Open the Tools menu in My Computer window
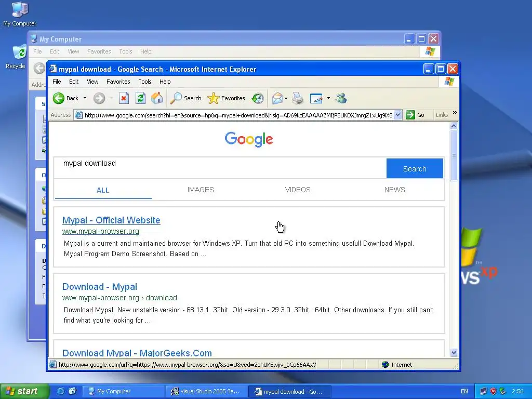 126,51
